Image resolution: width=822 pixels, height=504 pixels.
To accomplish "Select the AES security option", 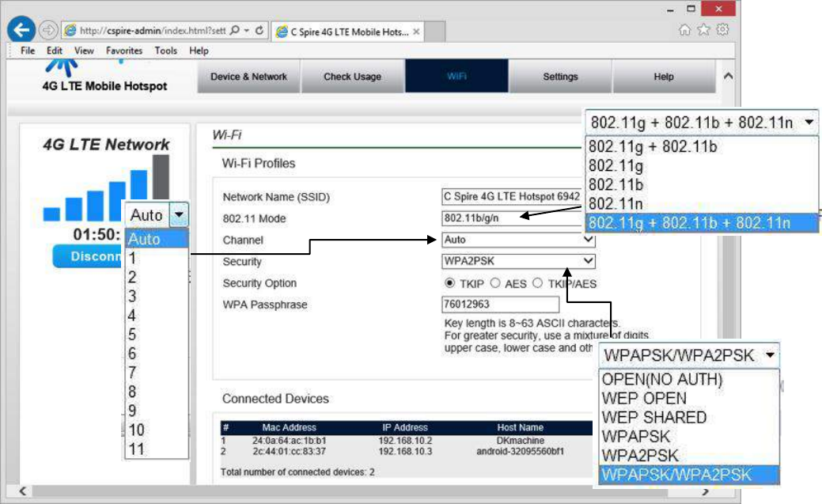I will pos(495,283).
